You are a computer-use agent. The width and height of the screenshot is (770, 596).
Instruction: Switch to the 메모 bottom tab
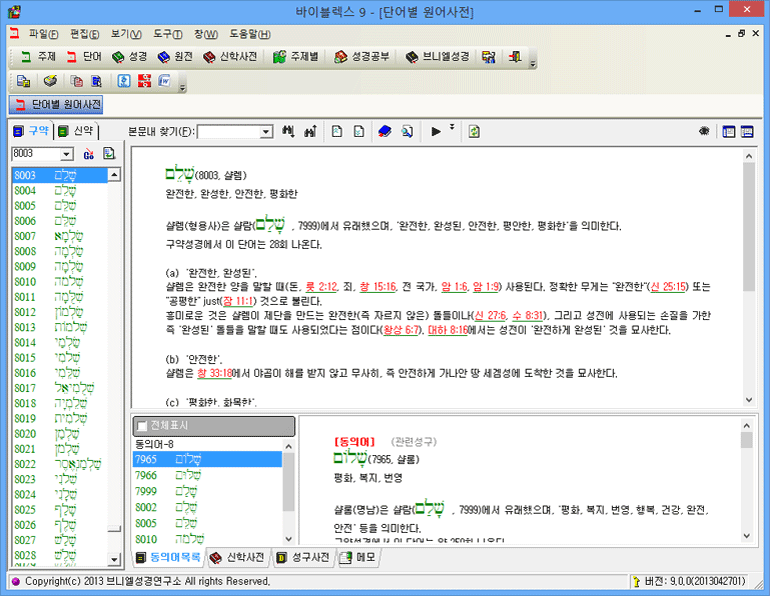[358, 558]
